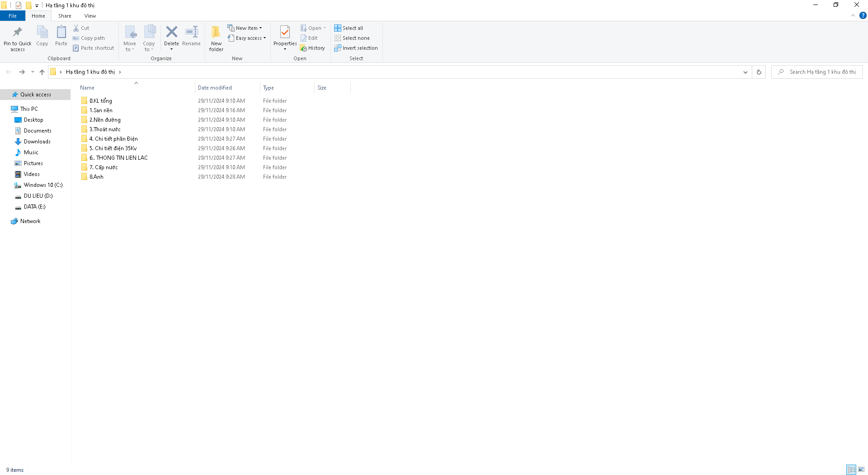The height and width of the screenshot is (475, 868).
Task: Select Quick access in navigation pane
Action: click(x=36, y=95)
